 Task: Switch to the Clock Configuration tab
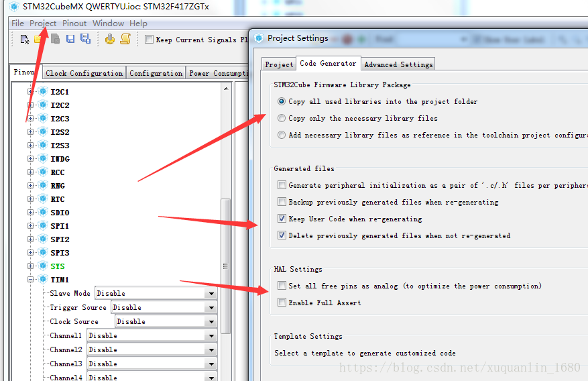(x=84, y=73)
